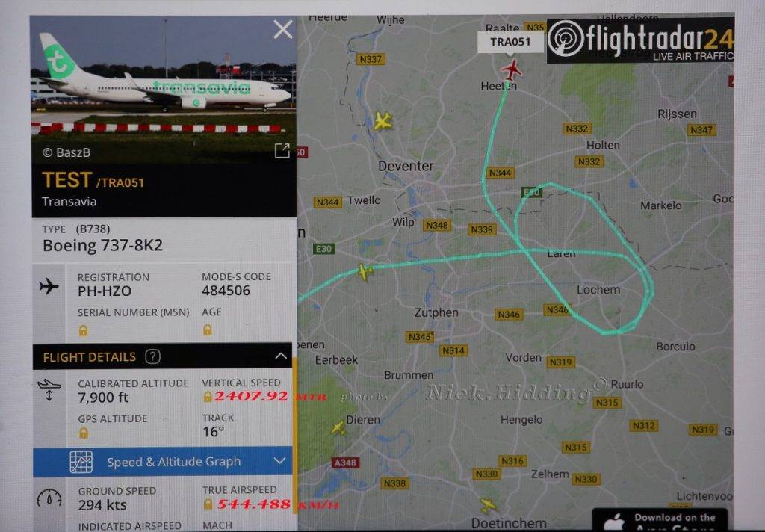Click the Transavia aircraft photo thumbnail
The height and width of the screenshot is (532, 765).
click(x=164, y=90)
